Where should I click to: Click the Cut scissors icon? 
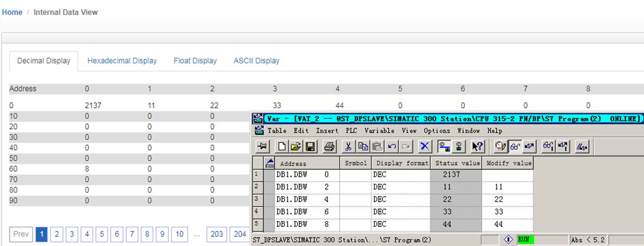[348, 147]
